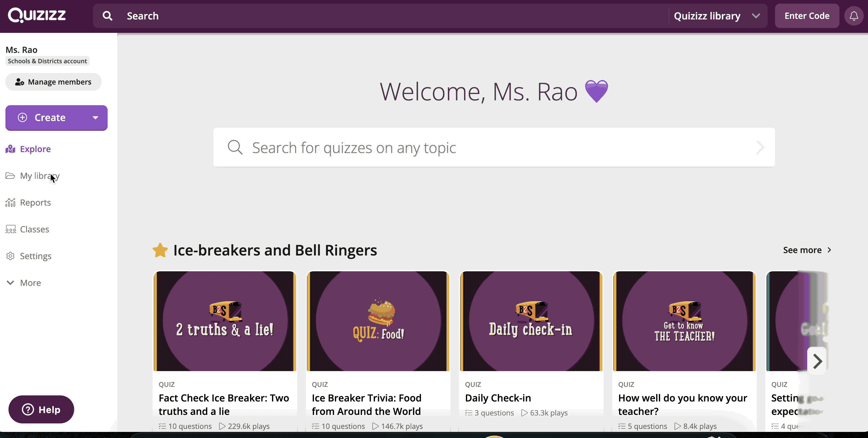Click the Explore icon in sidebar
The height and width of the screenshot is (438, 868).
(x=11, y=149)
